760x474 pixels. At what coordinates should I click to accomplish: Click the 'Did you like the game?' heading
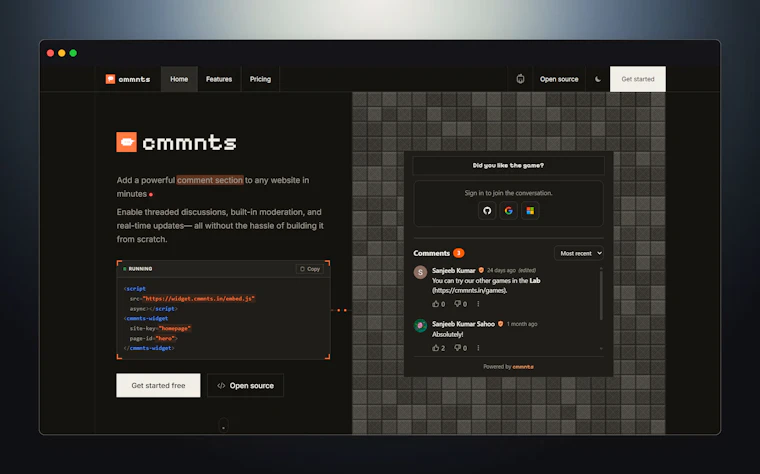pos(508,165)
